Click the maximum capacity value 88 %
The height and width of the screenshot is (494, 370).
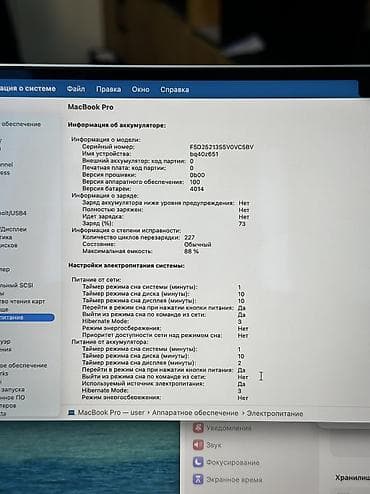tap(191, 251)
